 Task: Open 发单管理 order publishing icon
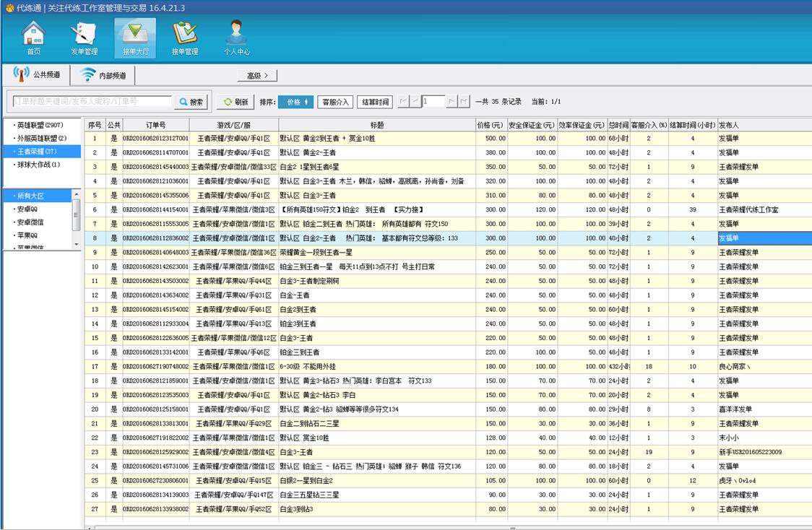click(84, 38)
